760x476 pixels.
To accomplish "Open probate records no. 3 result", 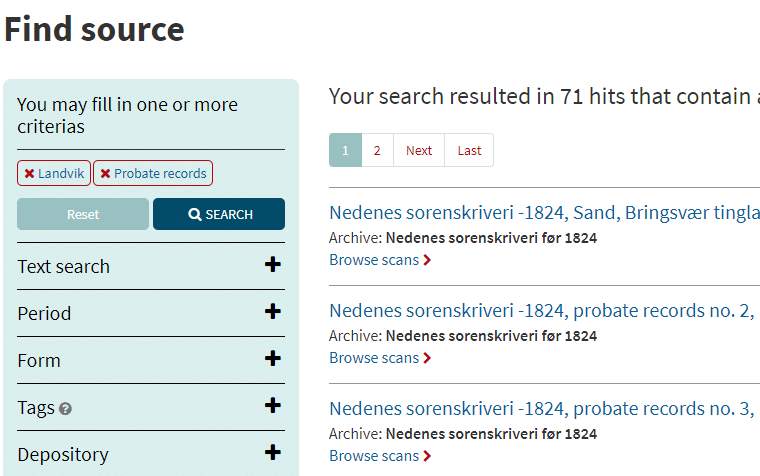I will (x=542, y=409).
